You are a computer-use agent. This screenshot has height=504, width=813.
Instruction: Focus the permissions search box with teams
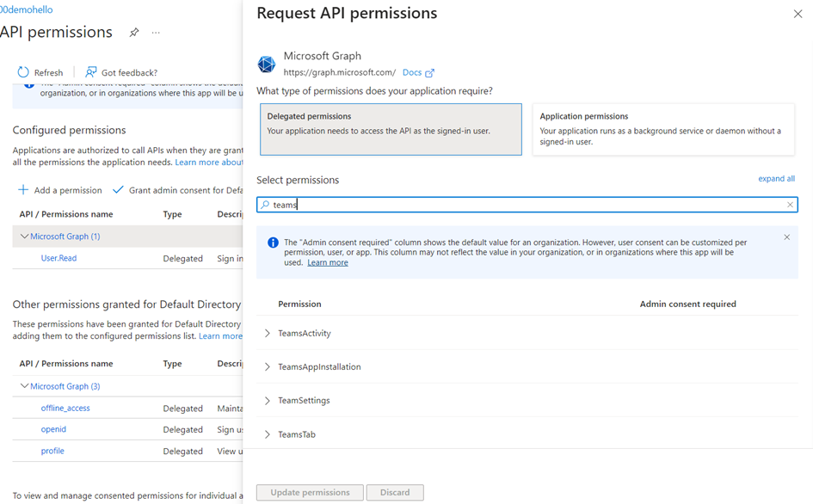pos(527,205)
